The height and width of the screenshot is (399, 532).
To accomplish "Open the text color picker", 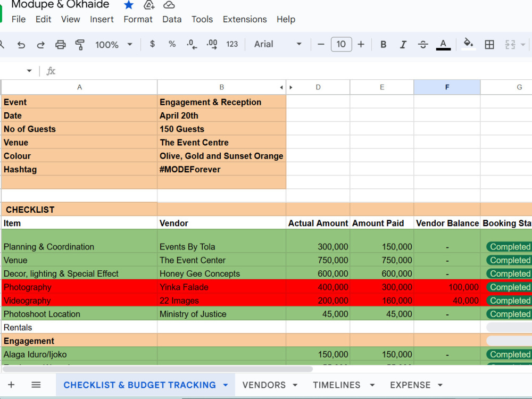I will coord(443,45).
